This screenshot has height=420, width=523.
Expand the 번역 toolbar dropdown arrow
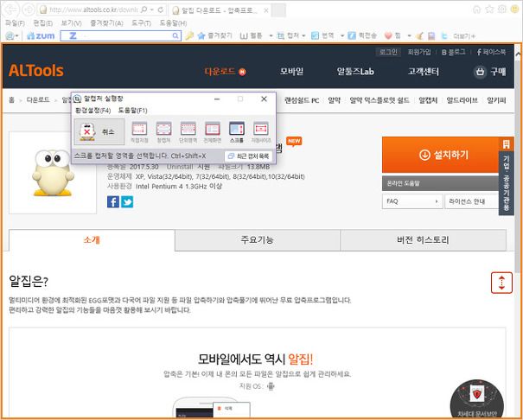pos(342,35)
